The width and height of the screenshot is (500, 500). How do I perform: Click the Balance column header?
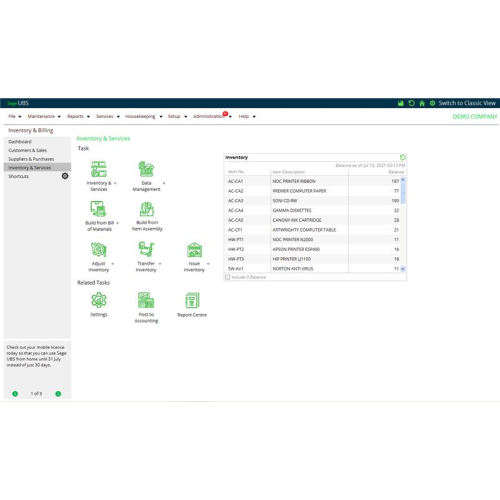click(396, 172)
